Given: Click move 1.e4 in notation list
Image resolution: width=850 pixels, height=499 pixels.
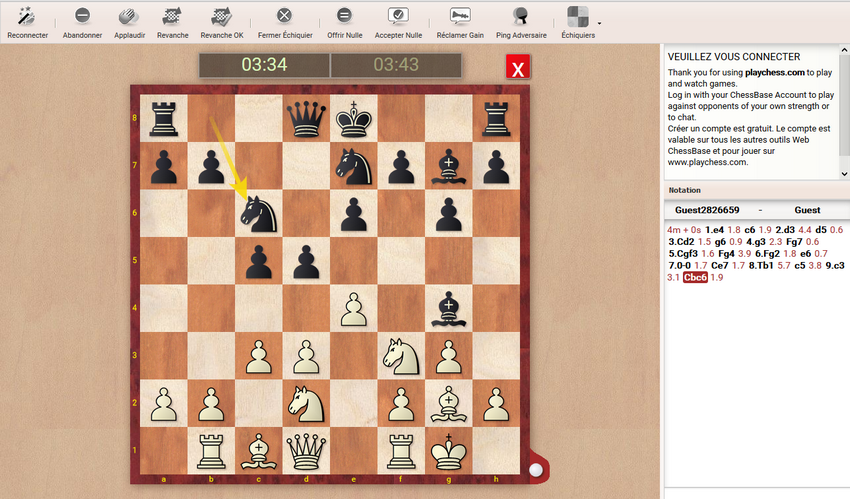Looking at the screenshot, I should (x=716, y=229).
